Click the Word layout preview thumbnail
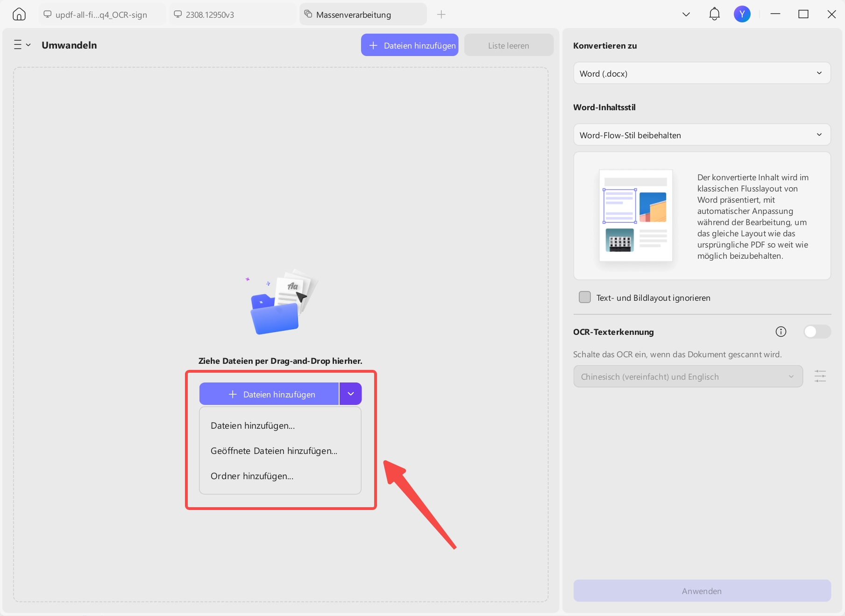 [x=636, y=215]
